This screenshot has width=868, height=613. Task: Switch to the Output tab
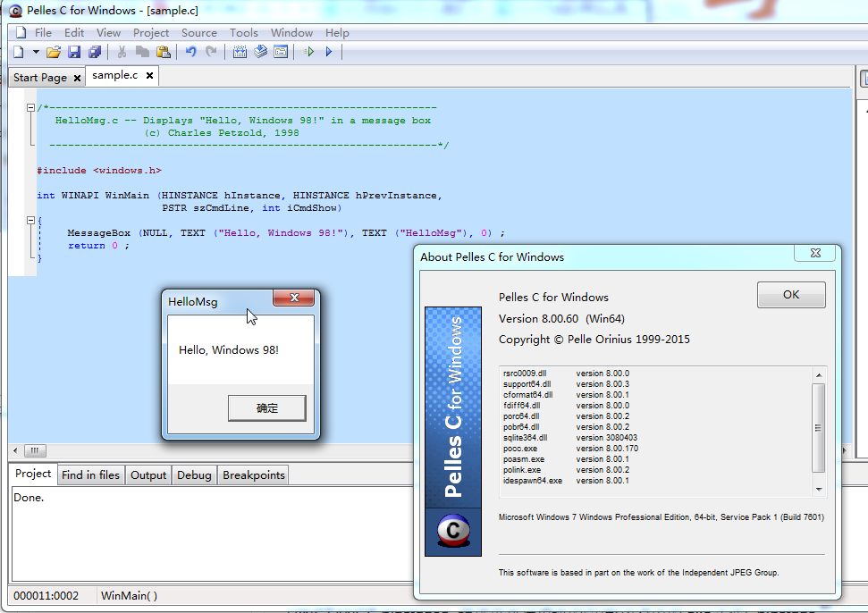147,475
